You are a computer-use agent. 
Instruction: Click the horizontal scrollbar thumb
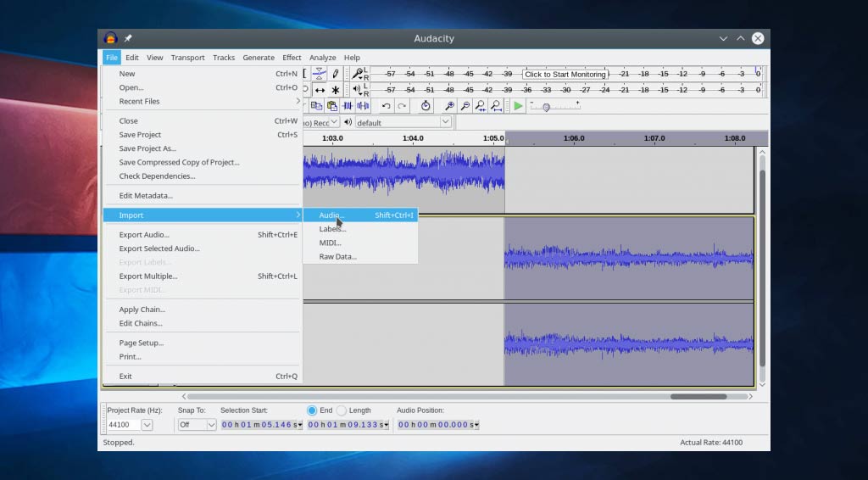click(698, 396)
